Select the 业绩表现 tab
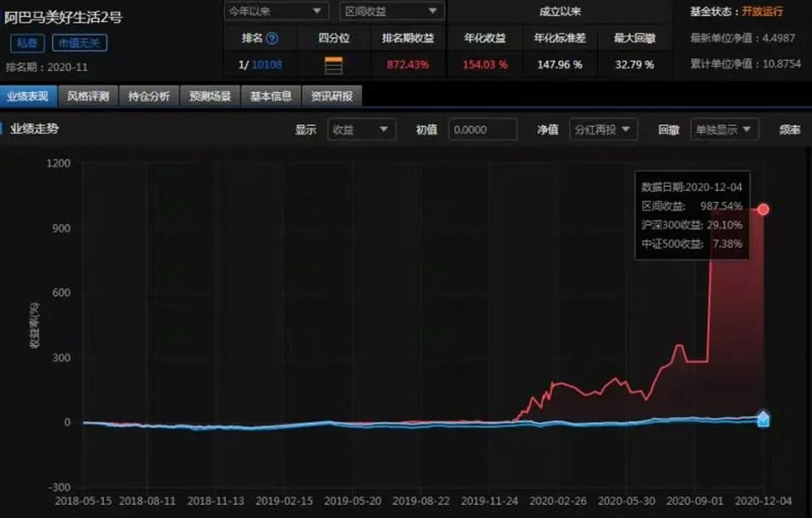This screenshot has width=812, height=518. point(28,97)
